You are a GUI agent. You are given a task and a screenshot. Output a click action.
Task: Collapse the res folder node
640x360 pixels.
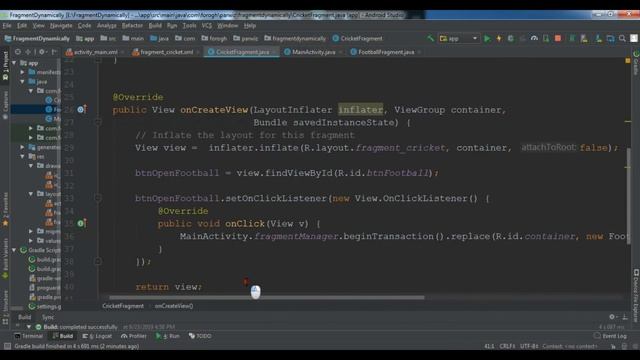point(22,156)
